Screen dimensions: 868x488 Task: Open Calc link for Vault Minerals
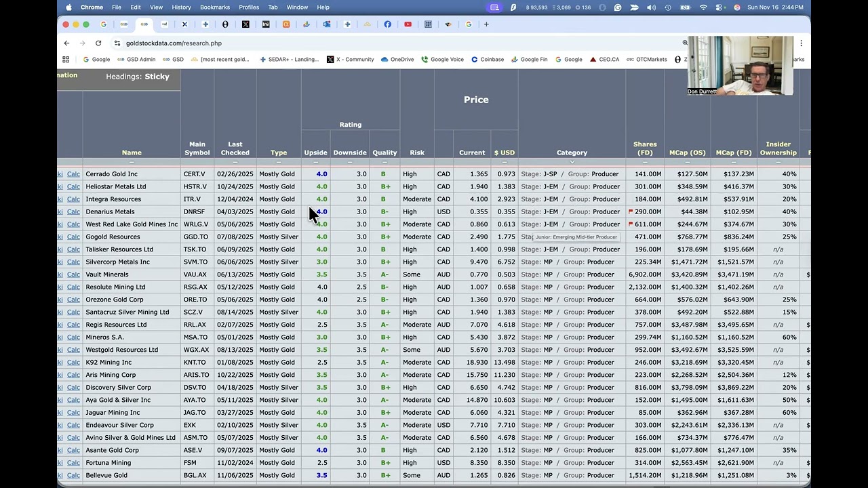click(x=73, y=274)
